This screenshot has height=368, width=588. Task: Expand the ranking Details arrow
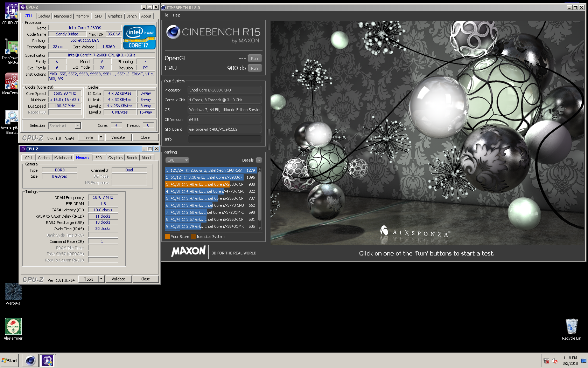click(259, 160)
